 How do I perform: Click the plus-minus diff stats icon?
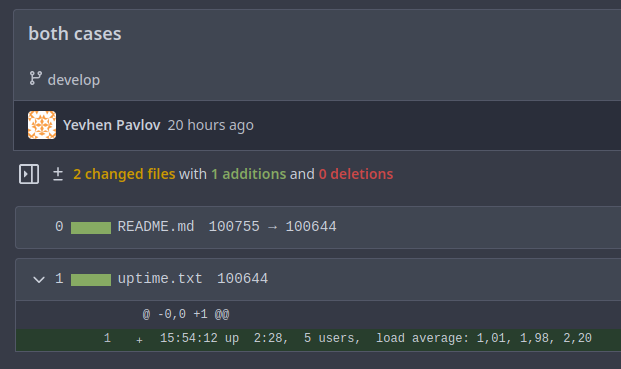click(x=58, y=174)
